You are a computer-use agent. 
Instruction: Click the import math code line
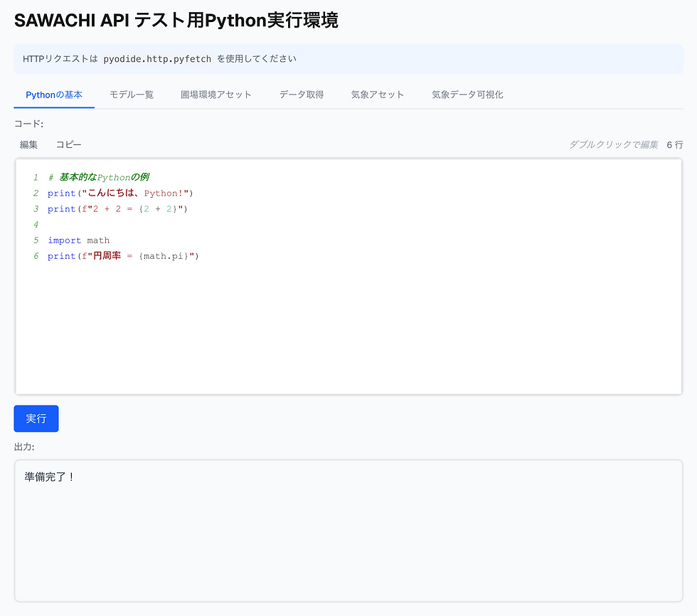(x=79, y=240)
